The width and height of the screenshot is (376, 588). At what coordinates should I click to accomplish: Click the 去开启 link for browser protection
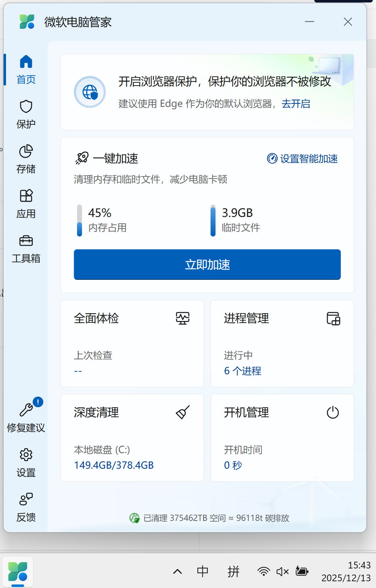(296, 104)
